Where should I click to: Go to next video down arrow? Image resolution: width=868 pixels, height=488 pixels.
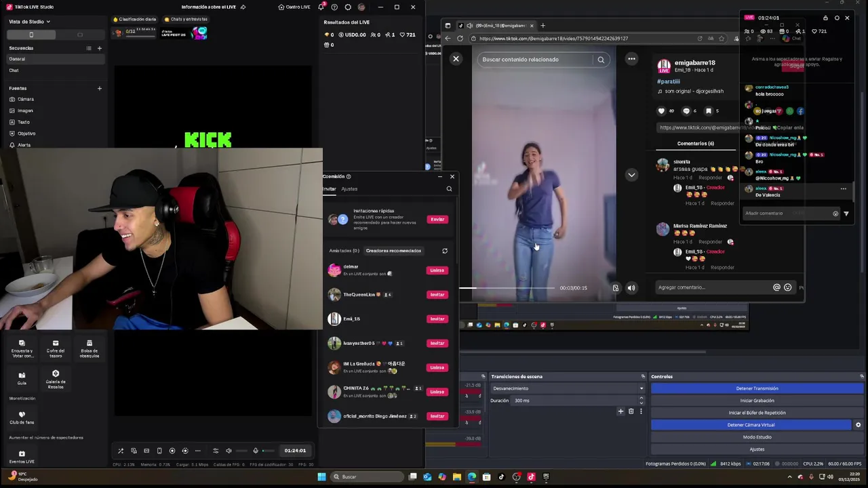631,175
